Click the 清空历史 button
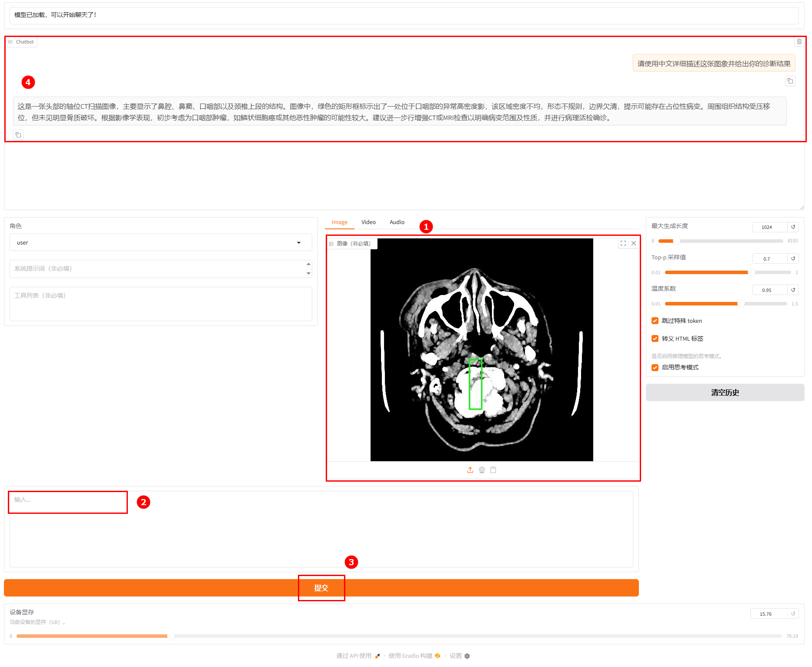This screenshot has width=812, height=667. 725,392
